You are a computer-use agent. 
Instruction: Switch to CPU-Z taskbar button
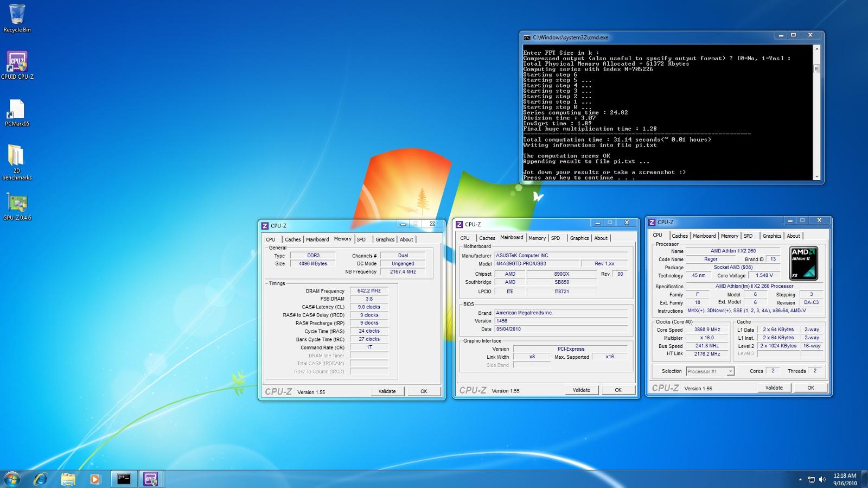(150, 479)
